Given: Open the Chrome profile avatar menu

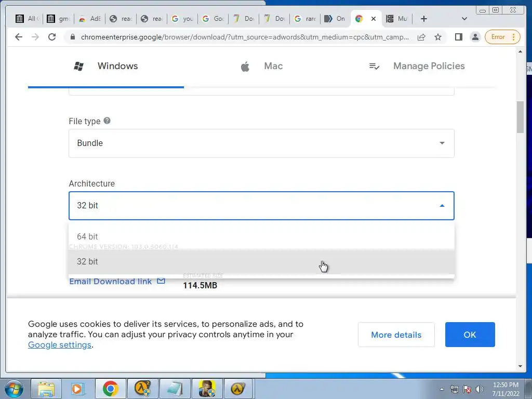Looking at the screenshot, I should pos(475,37).
